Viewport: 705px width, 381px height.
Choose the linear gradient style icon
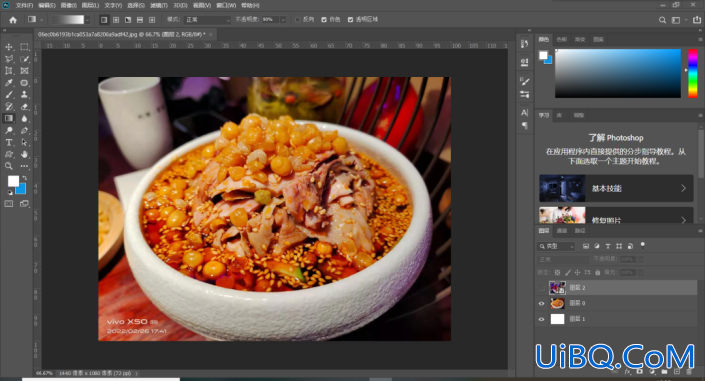[x=104, y=20]
